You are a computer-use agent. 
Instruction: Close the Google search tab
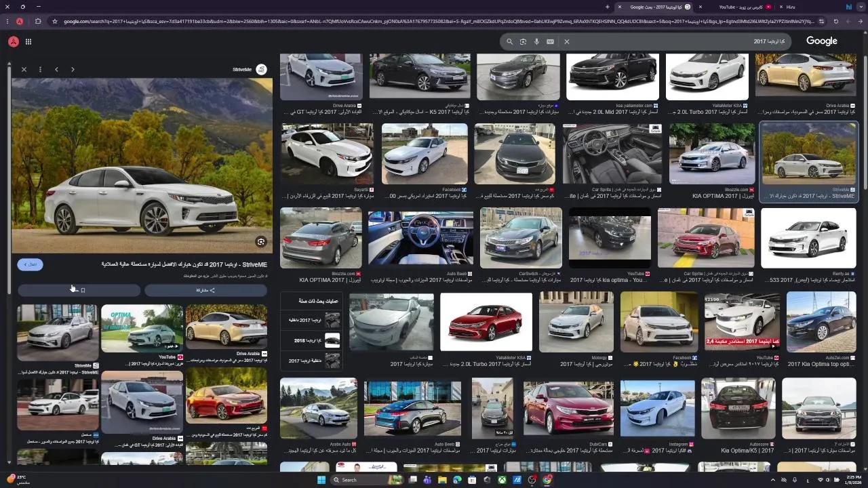[619, 7]
